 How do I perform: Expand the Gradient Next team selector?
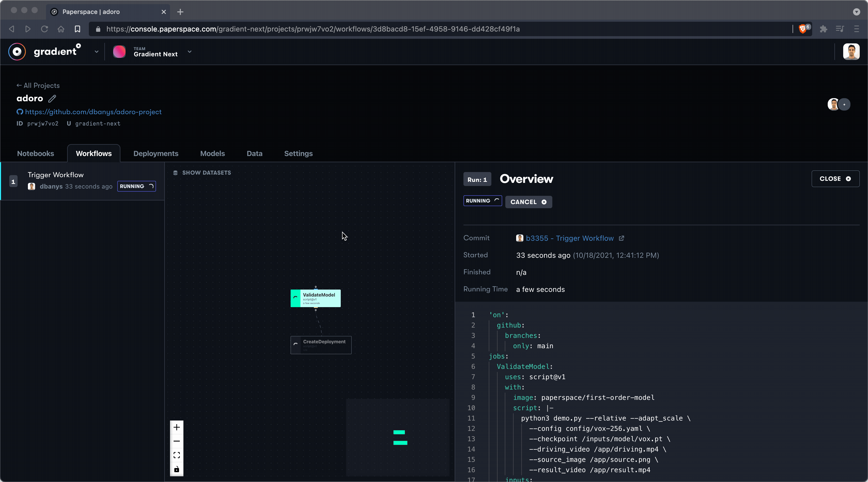point(189,52)
